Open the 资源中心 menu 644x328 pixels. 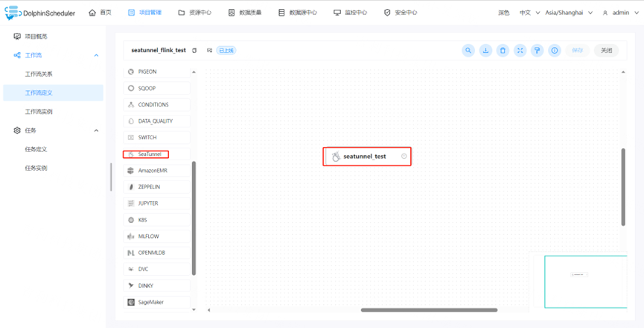tap(194, 13)
